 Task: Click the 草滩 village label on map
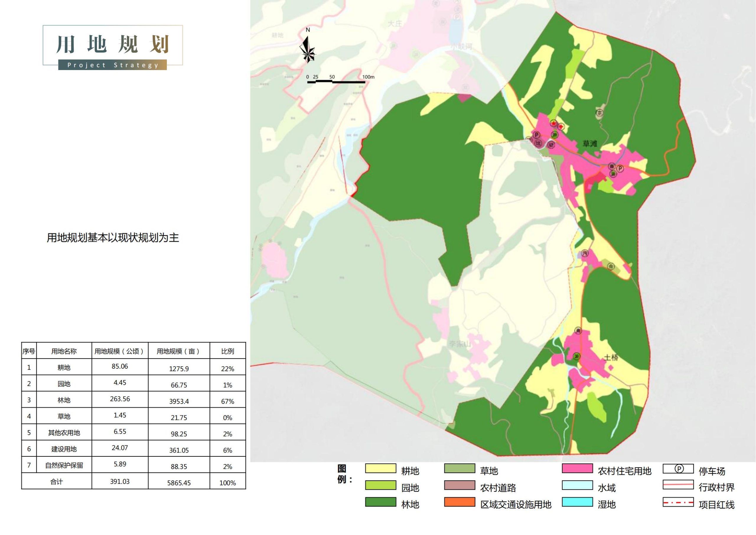tap(590, 143)
